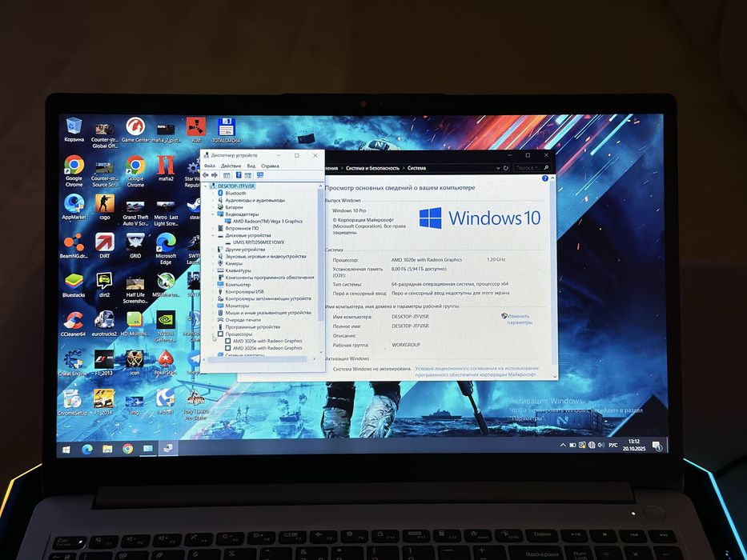Open the CCleaner64 desktop icon

click(74, 324)
